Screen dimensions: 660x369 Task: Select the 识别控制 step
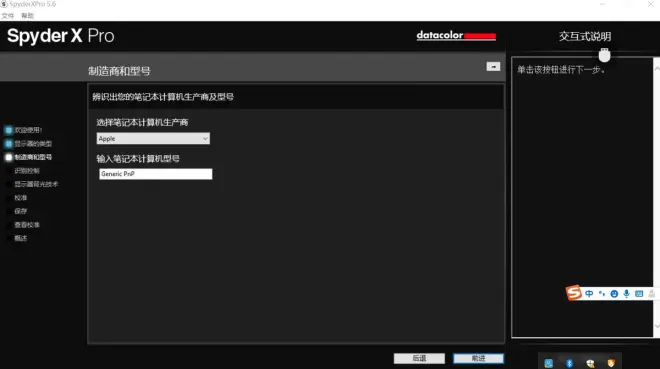pyautogui.click(x=27, y=170)
